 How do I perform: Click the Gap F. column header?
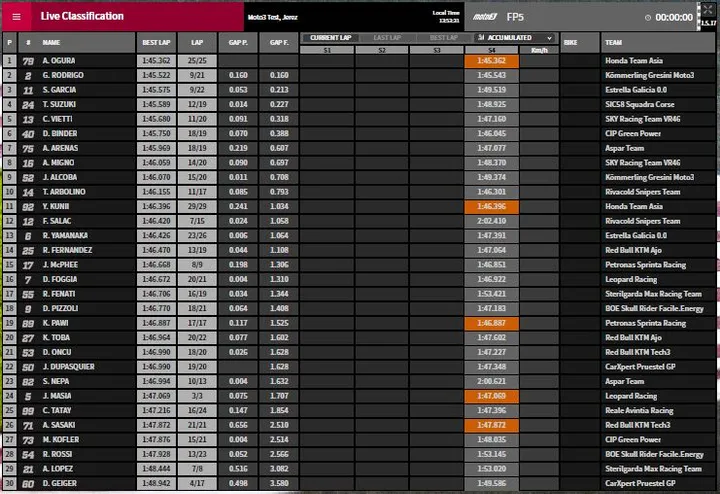279,43
